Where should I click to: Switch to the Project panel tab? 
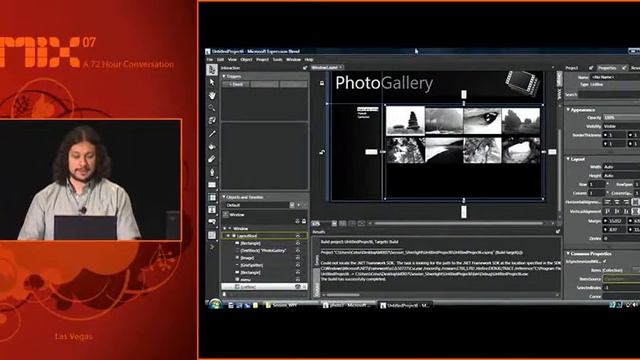[572, 68]
